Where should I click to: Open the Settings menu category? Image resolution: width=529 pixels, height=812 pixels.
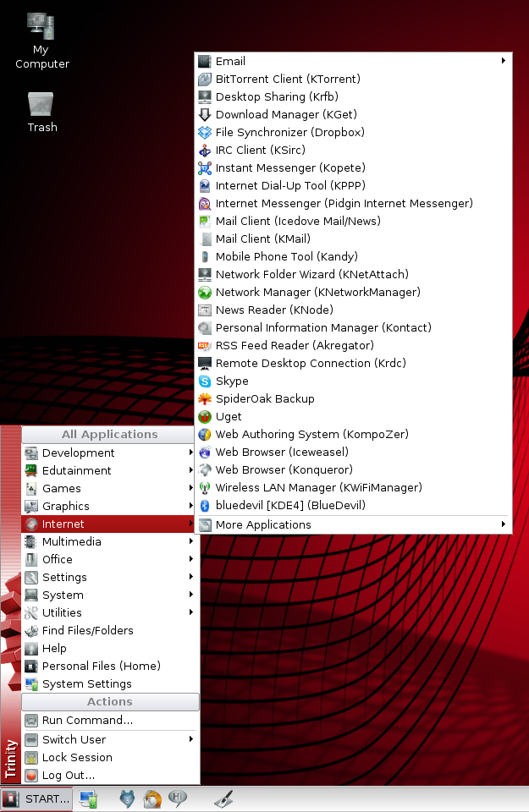[x=110, y=577]
